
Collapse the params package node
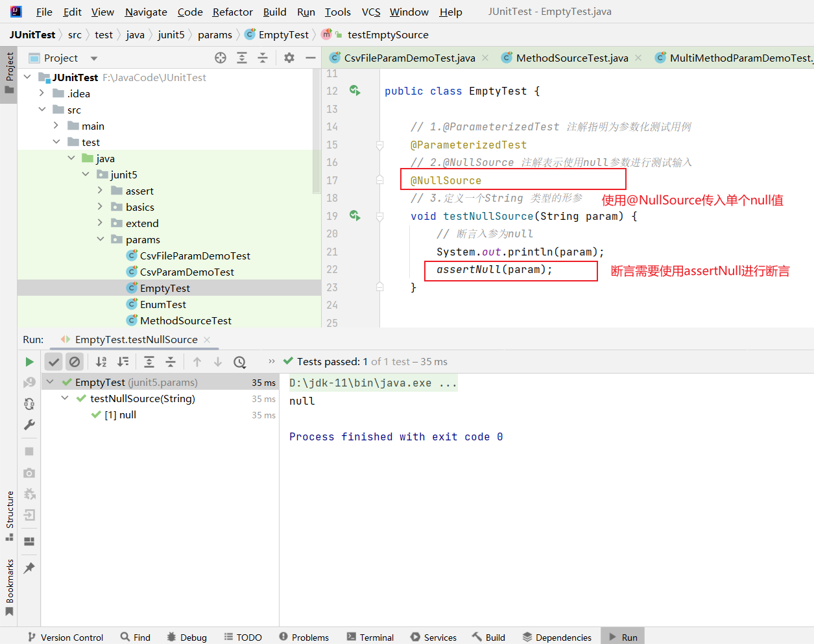[x=101, y=239]
